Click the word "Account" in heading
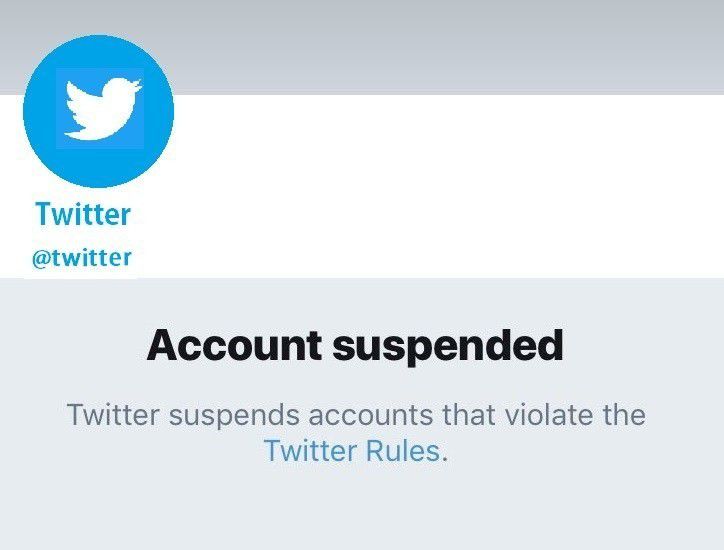724x550 pixels. pyautogui.click(x=234, y=346)
